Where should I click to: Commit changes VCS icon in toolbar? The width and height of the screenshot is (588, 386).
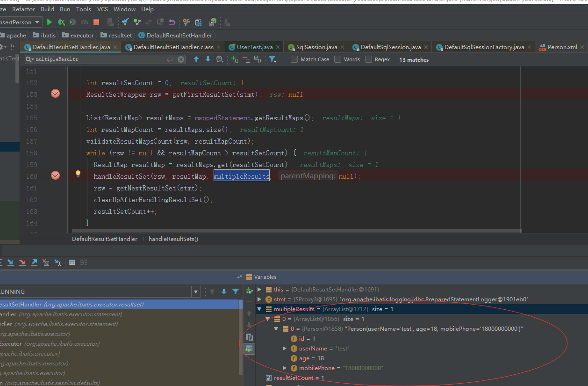coord(137,22)
